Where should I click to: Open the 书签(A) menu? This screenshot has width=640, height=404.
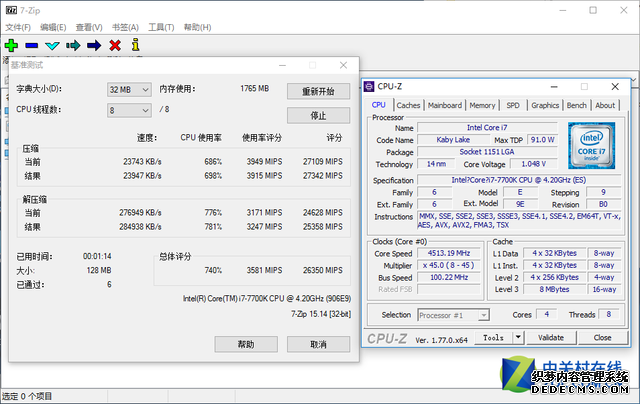tap(125, 27)
